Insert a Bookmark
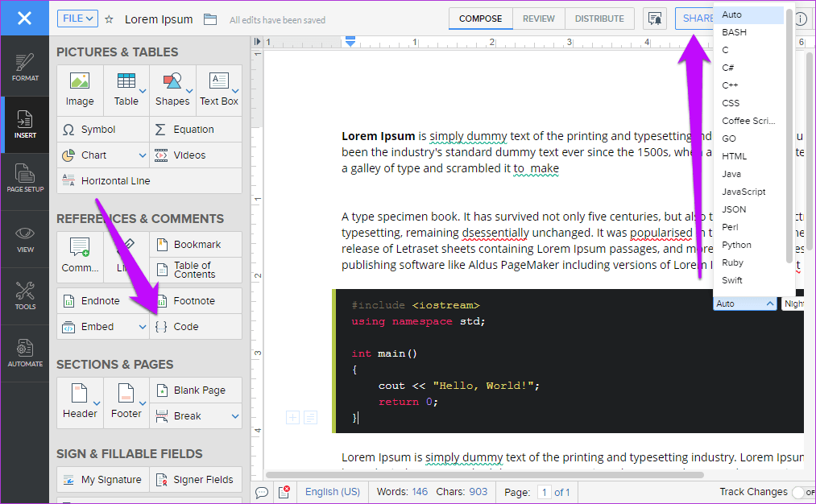Viewport: 816px width, 504px height. click(x=196, y=244)
